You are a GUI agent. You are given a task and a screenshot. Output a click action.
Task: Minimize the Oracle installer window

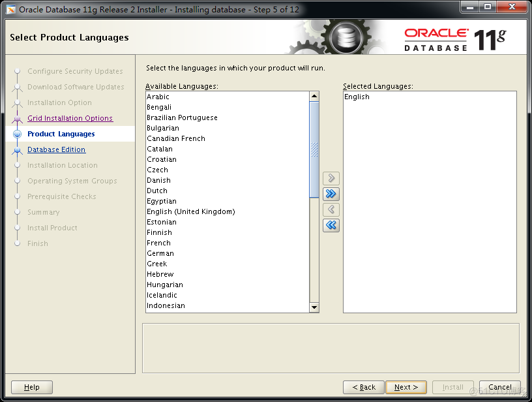point(470,7)
